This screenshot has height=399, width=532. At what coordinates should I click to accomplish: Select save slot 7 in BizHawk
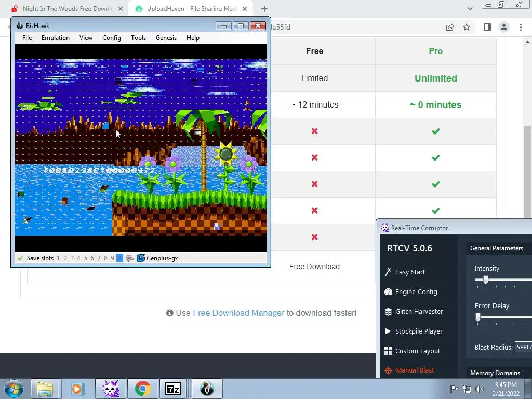click(x=99, y=258)
